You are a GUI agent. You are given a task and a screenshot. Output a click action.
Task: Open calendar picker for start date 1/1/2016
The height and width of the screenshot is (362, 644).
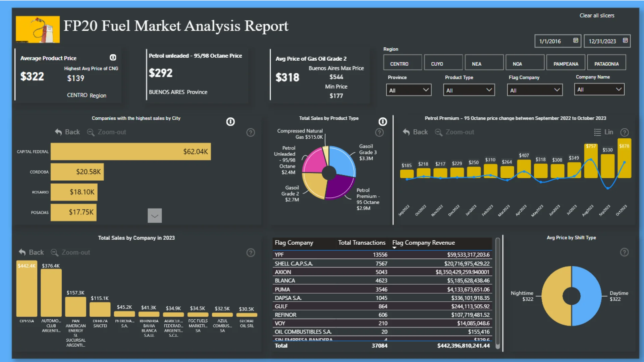pos(576,41)
